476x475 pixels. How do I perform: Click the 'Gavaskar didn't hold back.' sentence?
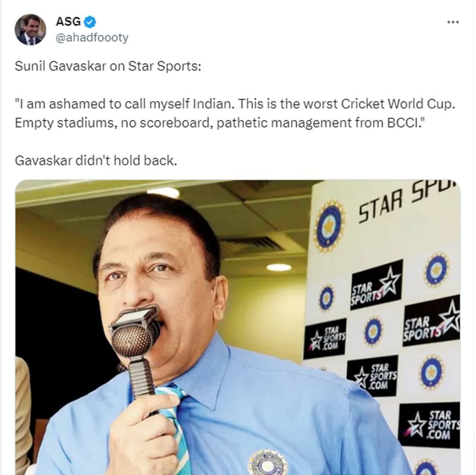point(96,161)
